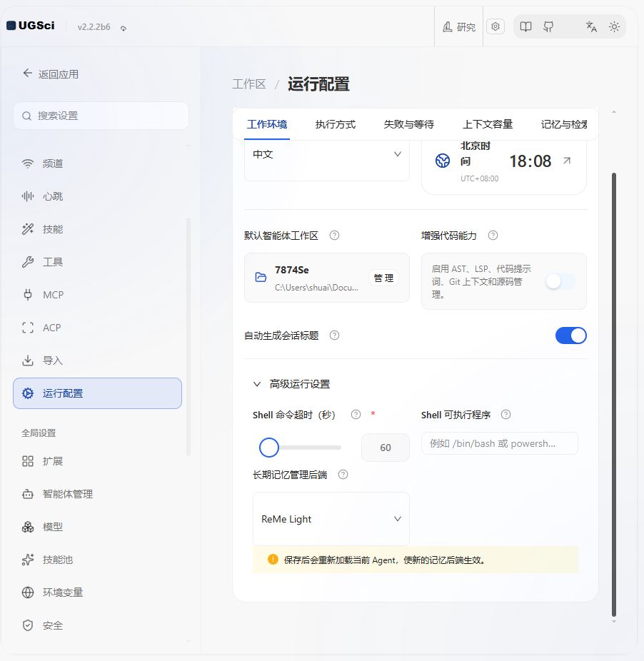Click the 7874Se workspace path text
The width and height of the screenshot is (644, 661).
point(316,288)
